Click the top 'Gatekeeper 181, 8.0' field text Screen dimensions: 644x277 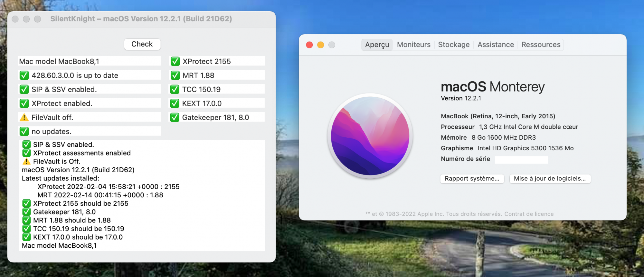coord(215,117)
